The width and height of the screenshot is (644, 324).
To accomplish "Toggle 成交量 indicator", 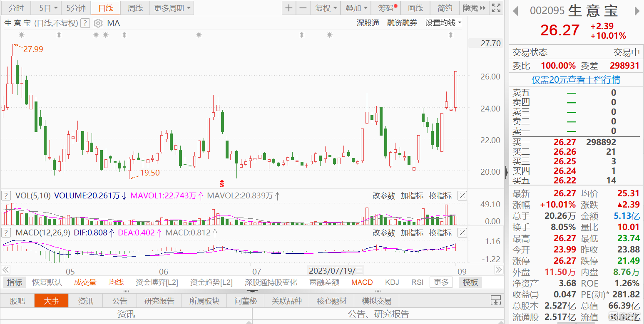I will point(85,282).
